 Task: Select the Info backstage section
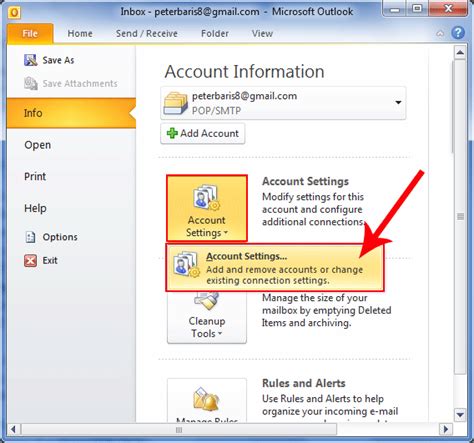[x=71, y=113]
